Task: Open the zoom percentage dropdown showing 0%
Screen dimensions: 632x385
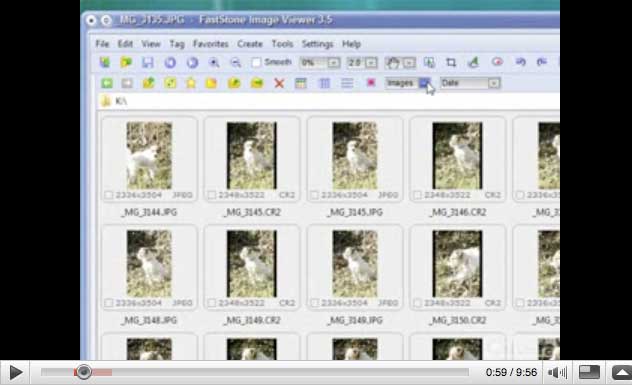Action: (320, 63)
